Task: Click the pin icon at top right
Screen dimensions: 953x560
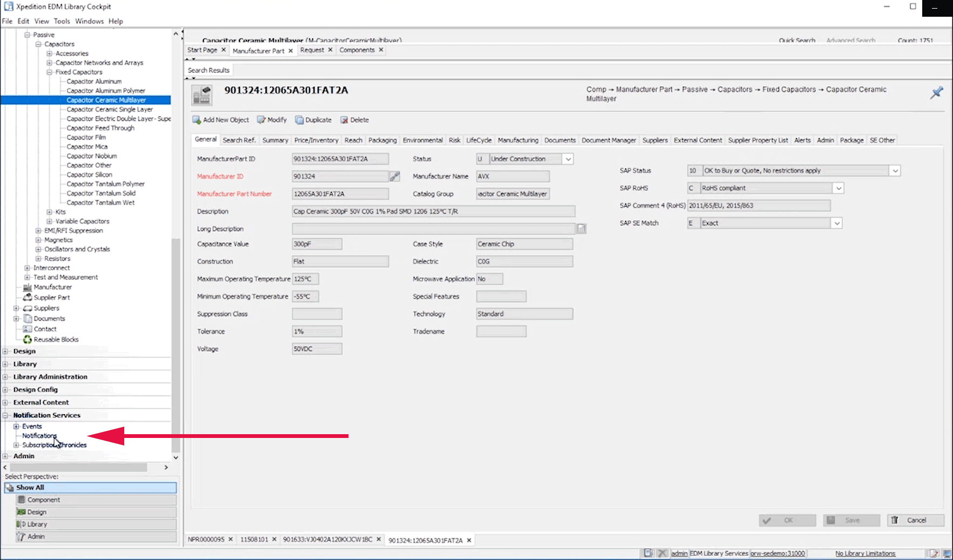Action: click(x=936, y=92)
